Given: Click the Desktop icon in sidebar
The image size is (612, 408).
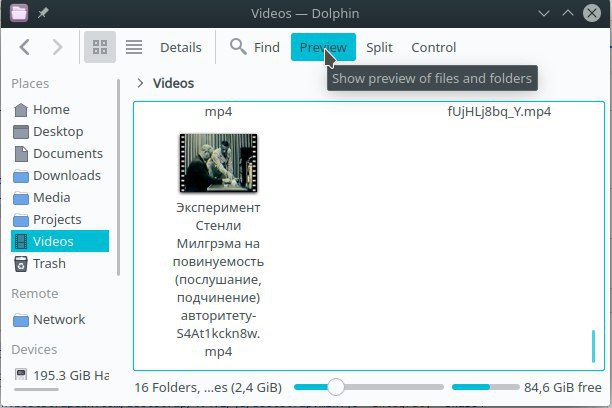Looking at the screenshot, I should pos(21,132).
